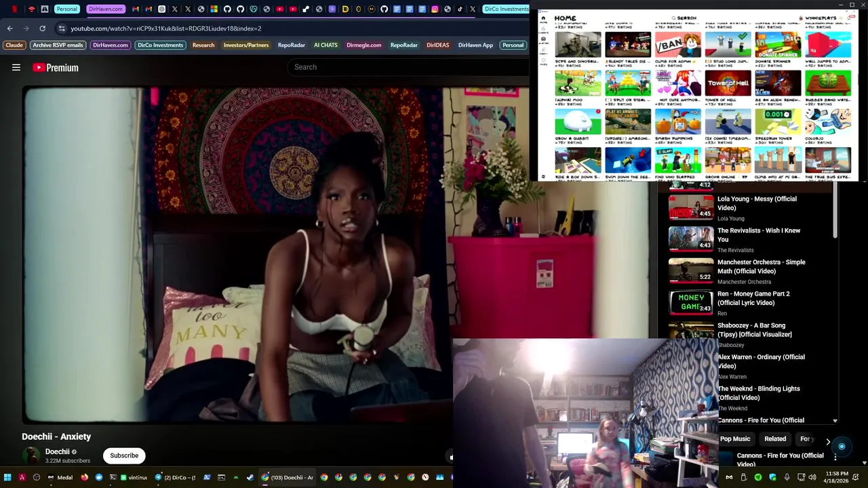Open the Claude bookmark
The image size is (868, 488).
pyautogui.click(x=14, y=45)
